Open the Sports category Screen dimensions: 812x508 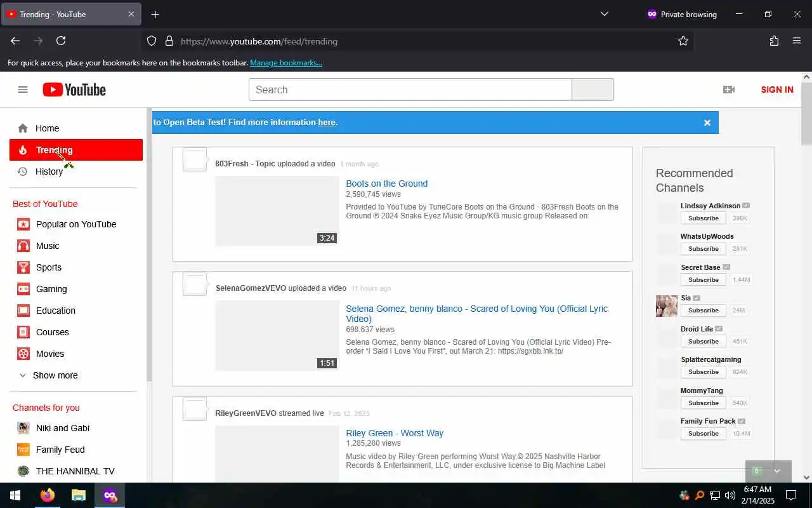pyautogui.click(x=76, y=267)
